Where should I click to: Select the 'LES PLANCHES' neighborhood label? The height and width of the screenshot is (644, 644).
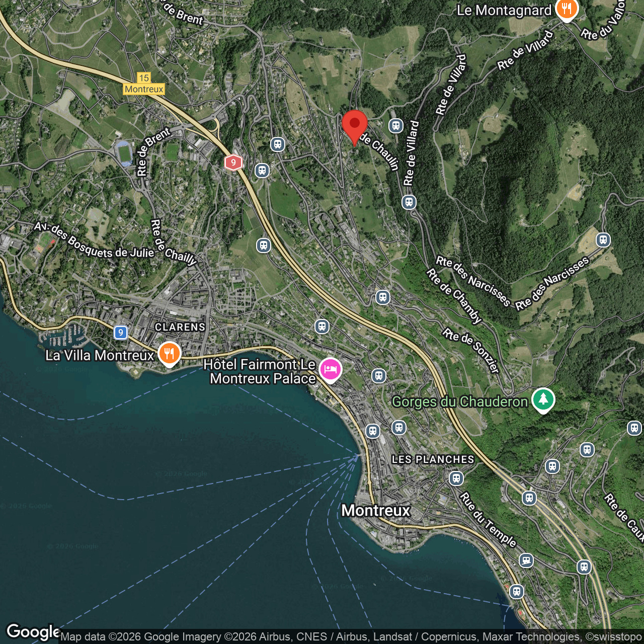[433, 459]
